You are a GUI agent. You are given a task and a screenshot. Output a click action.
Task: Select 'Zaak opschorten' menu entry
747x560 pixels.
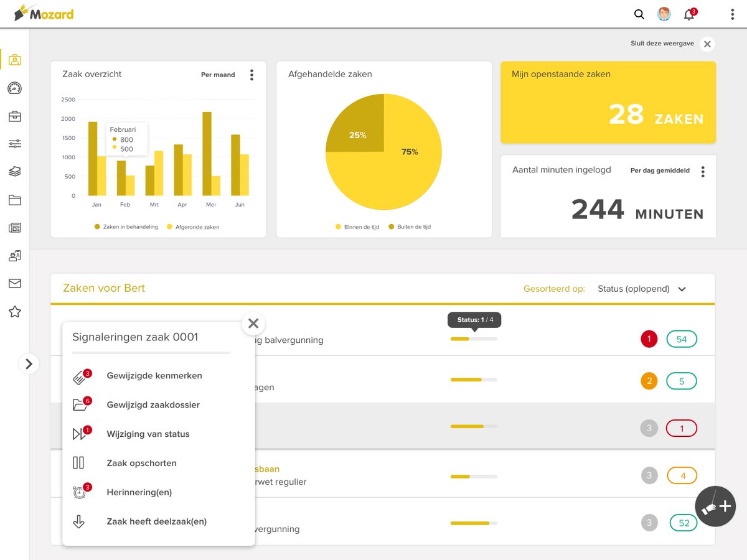coord(142,464)
